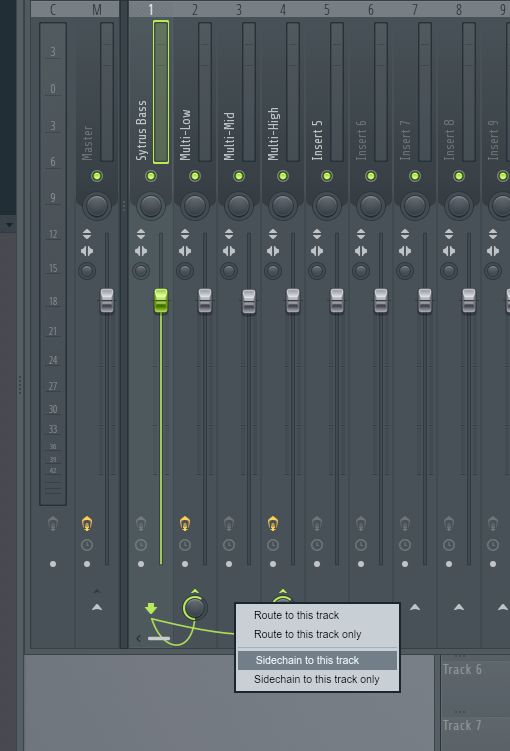
Task: Select the Multi-Mid track by its name
Action: (x=229, y=137)
